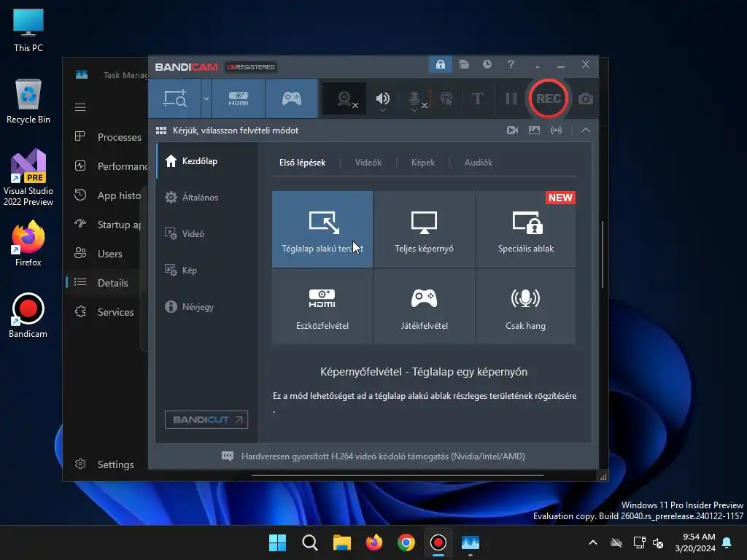The image size is (747, 560).
Task: Show hidden system tray icons
Action: click(592, 542)
